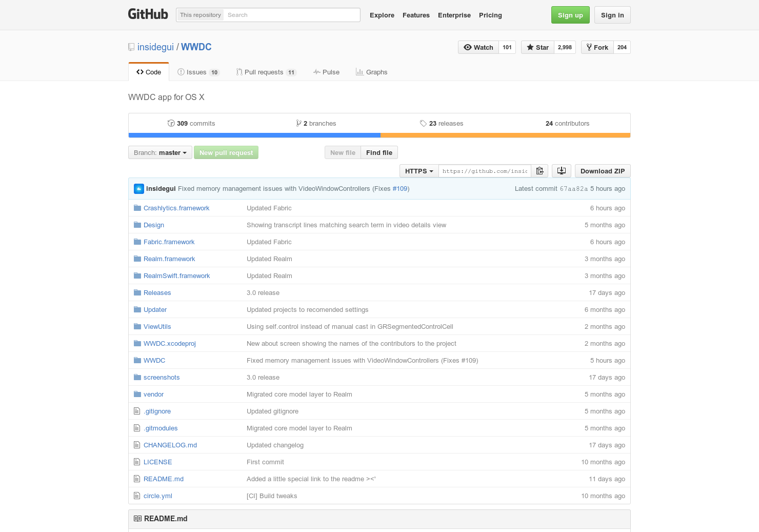Open the Updater folder

pos(155,309)
